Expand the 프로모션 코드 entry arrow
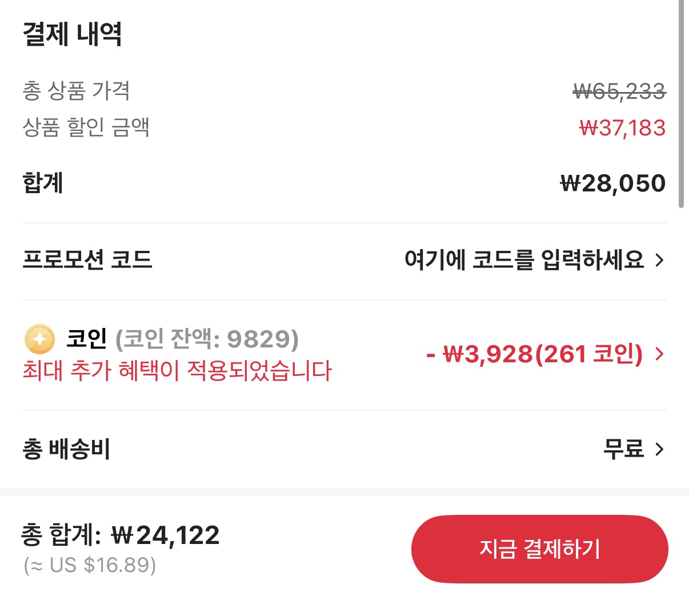The height and width of the screenshot is (616, 689). coord(660,260)
